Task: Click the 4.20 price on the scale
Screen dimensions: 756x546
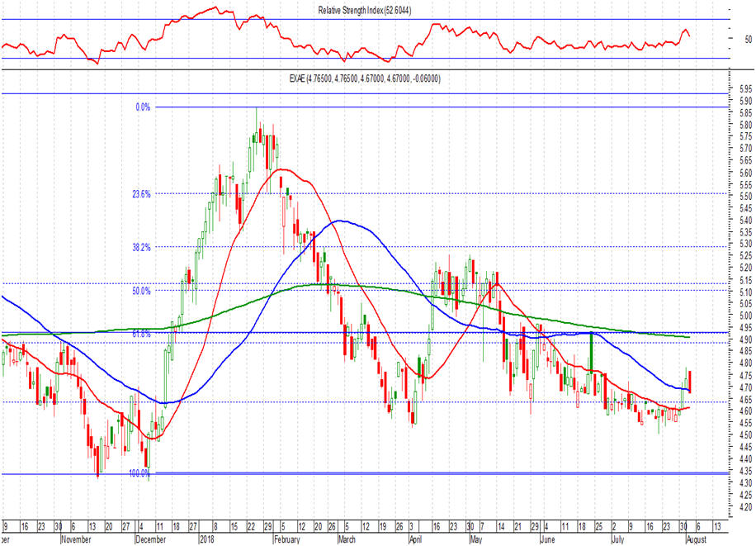Action: 745,506
